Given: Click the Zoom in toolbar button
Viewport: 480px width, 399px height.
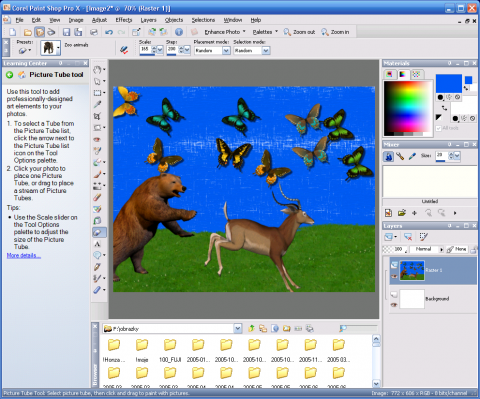Looking at the screenshot, I should pos(335,32).
